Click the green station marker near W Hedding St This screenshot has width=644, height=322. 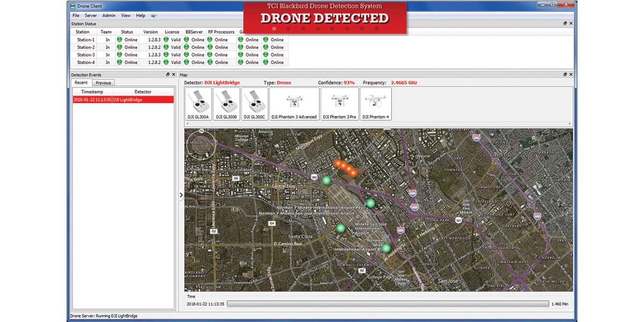tap(386, 248)
